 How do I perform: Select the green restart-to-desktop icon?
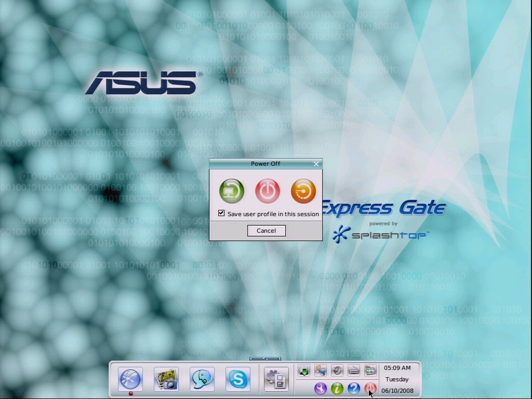point(231,191)
